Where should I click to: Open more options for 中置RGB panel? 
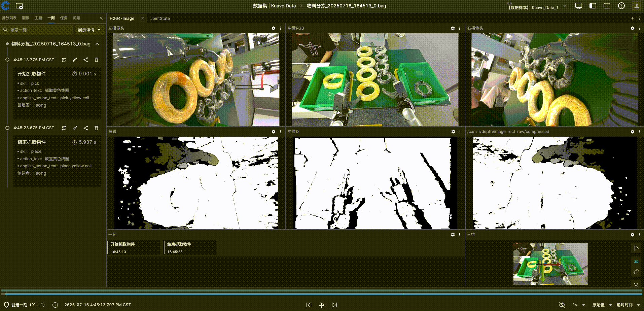tap(460, 28)
